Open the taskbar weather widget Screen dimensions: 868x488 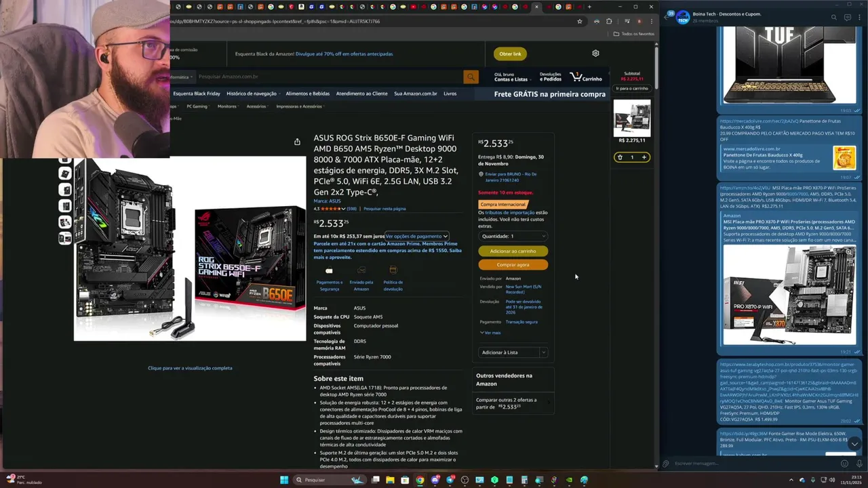point(24,480)
